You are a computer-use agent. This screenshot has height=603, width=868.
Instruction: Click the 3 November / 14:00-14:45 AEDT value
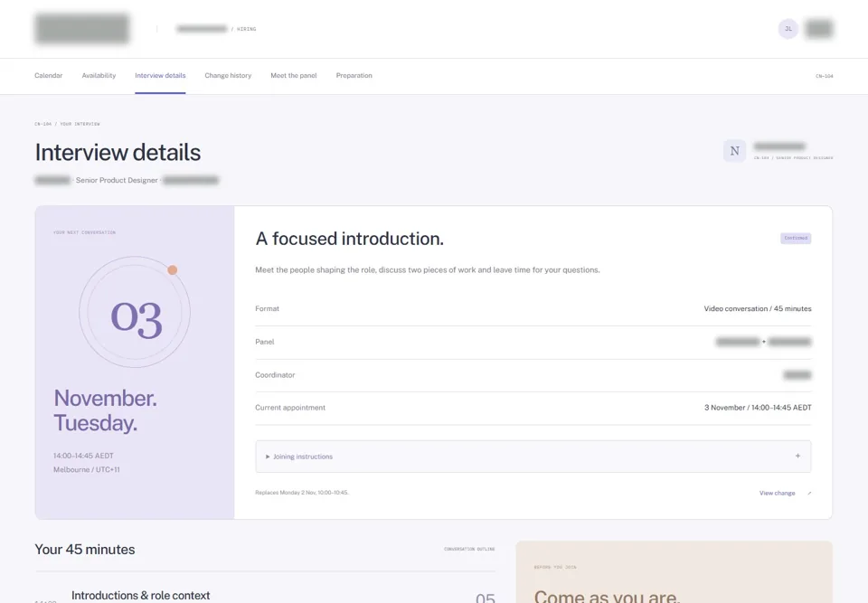click(758, 408)
